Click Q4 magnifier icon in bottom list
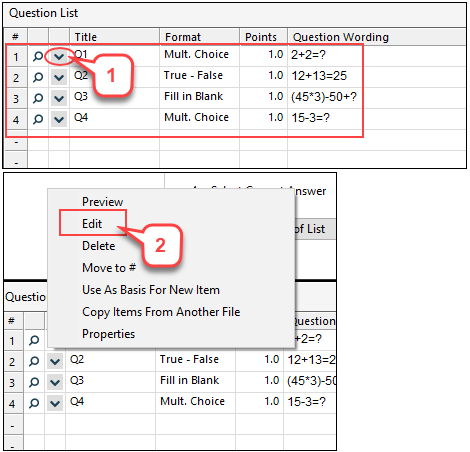 tap(34, 403)
